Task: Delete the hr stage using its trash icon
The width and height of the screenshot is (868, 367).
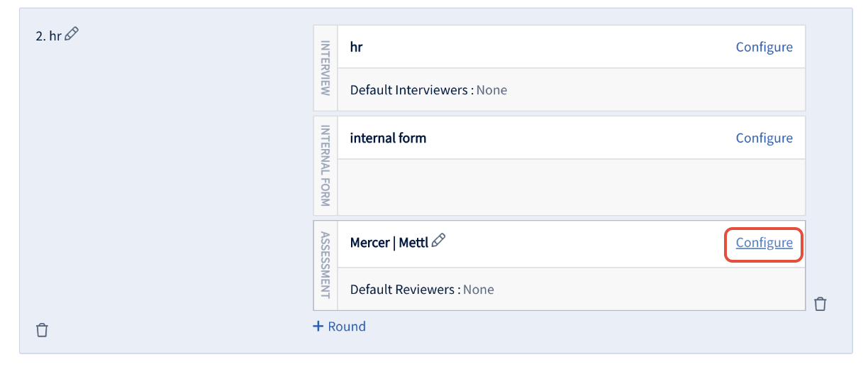Action: [43, 330]
